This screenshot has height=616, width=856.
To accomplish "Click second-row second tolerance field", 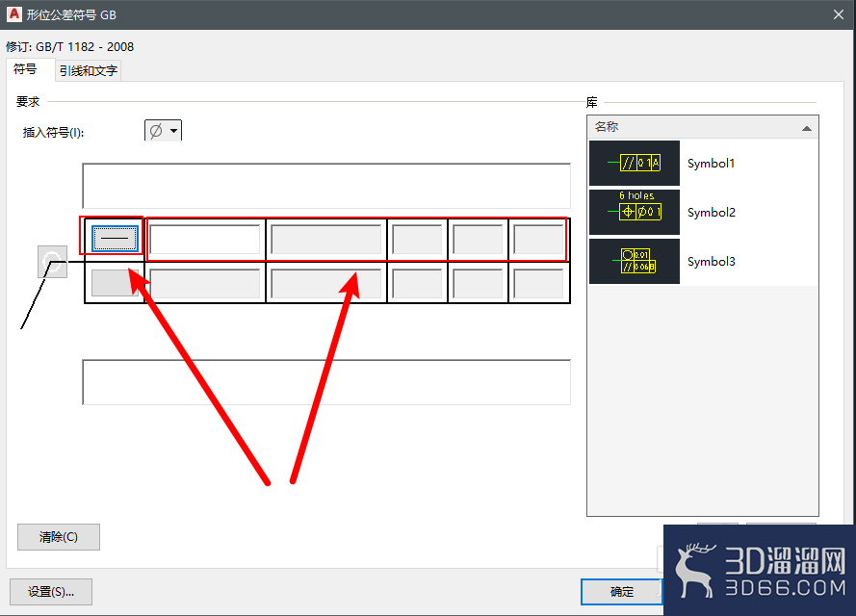I will [x=325, y=284].
